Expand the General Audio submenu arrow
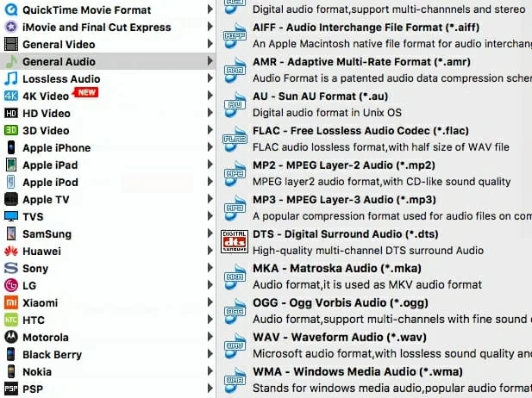The height and width of the screenshot is (398, 532). (210, 62)
